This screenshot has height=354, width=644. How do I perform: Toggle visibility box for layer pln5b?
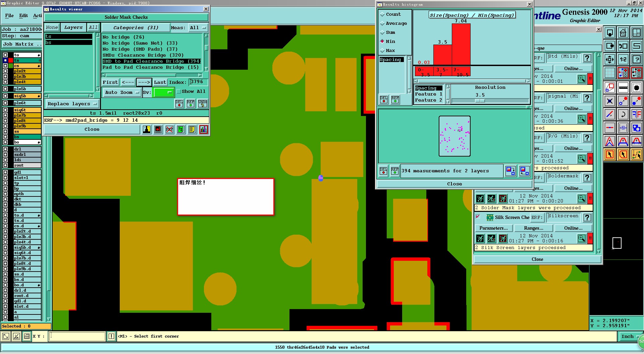[5, 89]
